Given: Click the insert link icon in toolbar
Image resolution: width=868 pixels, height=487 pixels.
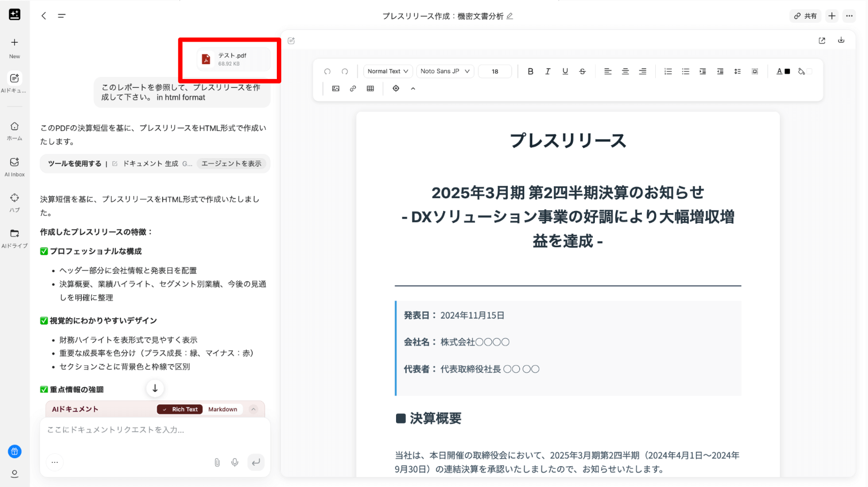Looking at the screenshot, I should tap(353, 89).
